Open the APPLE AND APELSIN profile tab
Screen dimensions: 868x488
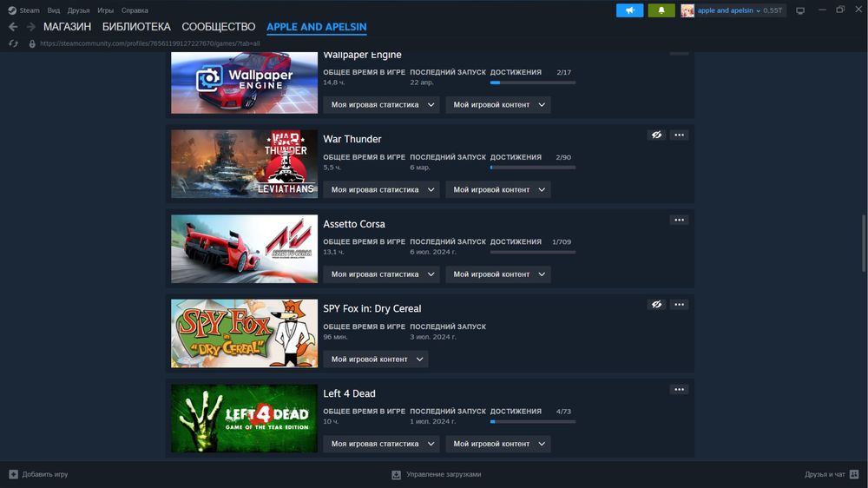pos(317,27)
